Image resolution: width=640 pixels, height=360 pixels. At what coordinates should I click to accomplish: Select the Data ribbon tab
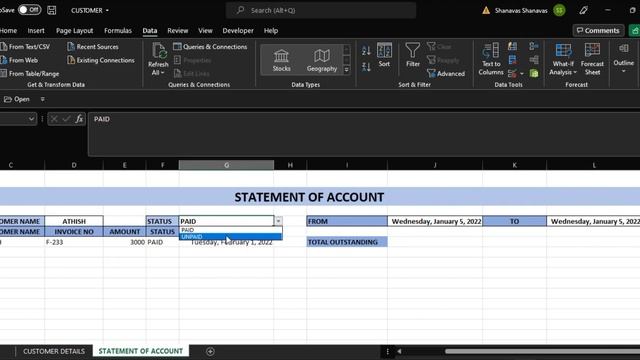[150, 31]
